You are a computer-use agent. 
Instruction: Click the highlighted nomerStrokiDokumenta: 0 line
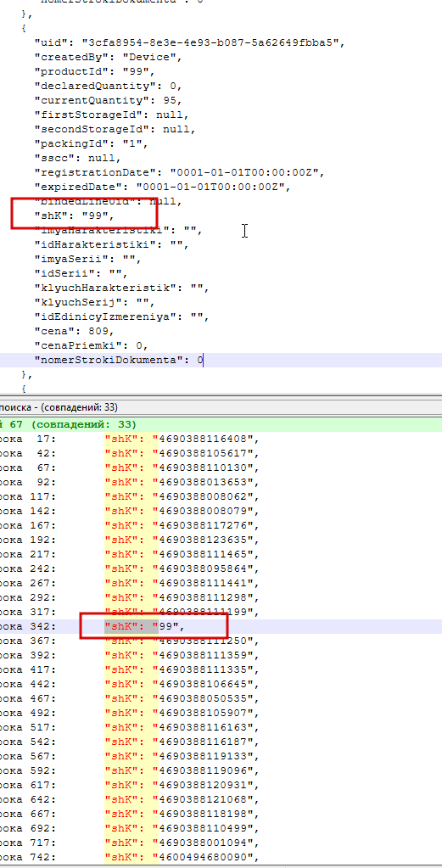[221, 360]
